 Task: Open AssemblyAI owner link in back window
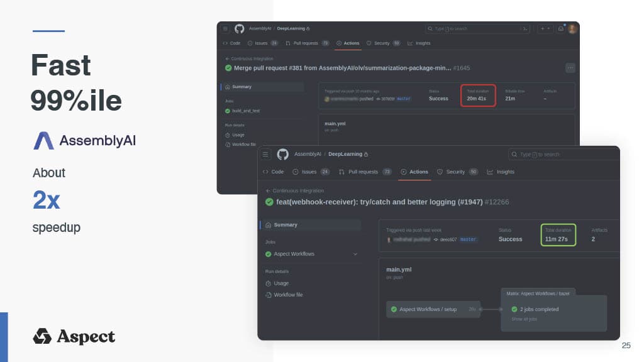(260, 29)
